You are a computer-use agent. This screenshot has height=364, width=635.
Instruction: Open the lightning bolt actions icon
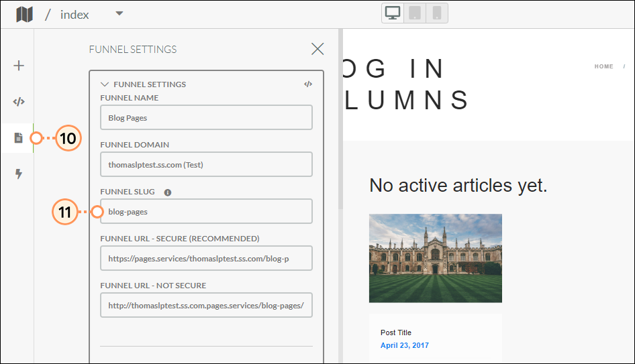coord(19,174)
